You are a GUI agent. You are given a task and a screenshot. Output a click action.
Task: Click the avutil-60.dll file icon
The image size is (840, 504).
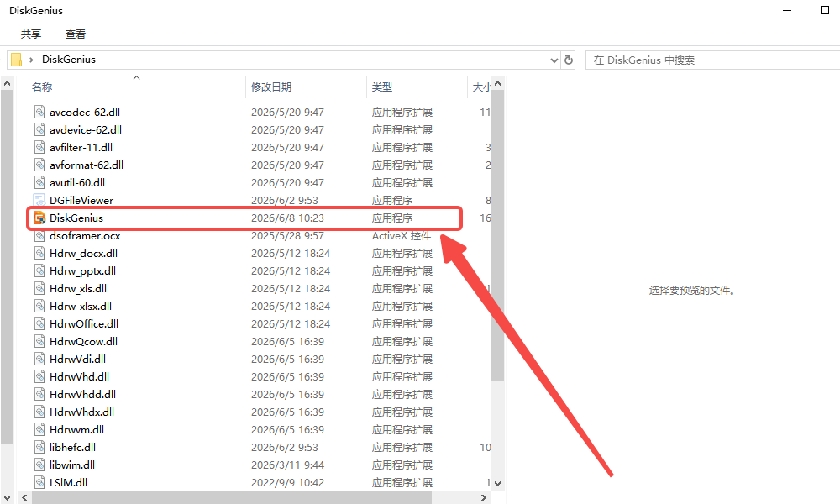point(39,182)
